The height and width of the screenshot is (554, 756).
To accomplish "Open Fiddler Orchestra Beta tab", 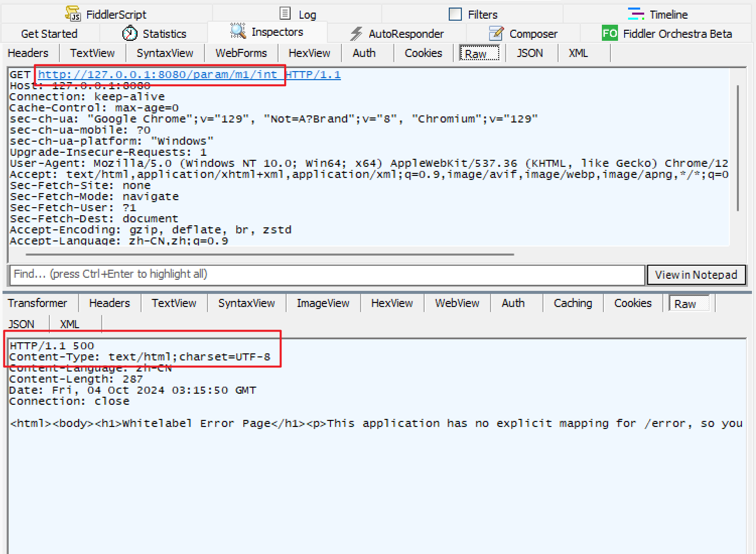I will coord(677,34).
